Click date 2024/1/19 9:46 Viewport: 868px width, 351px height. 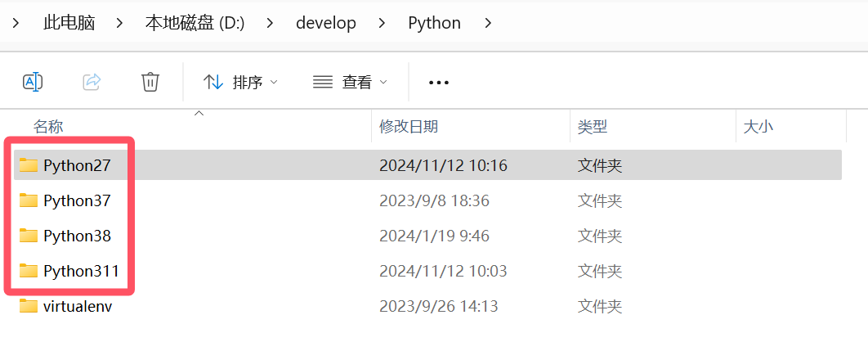pos(434,236)
